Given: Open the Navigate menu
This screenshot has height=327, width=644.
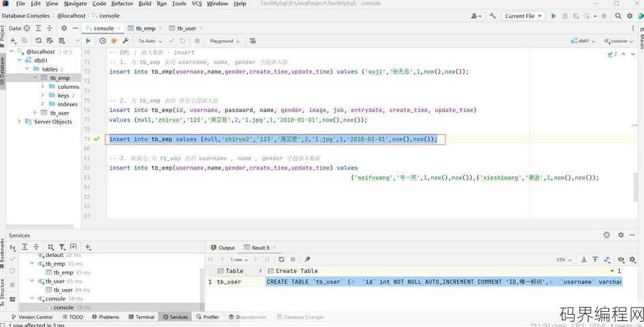Looking at the screenshot, I should pos(75,3).
